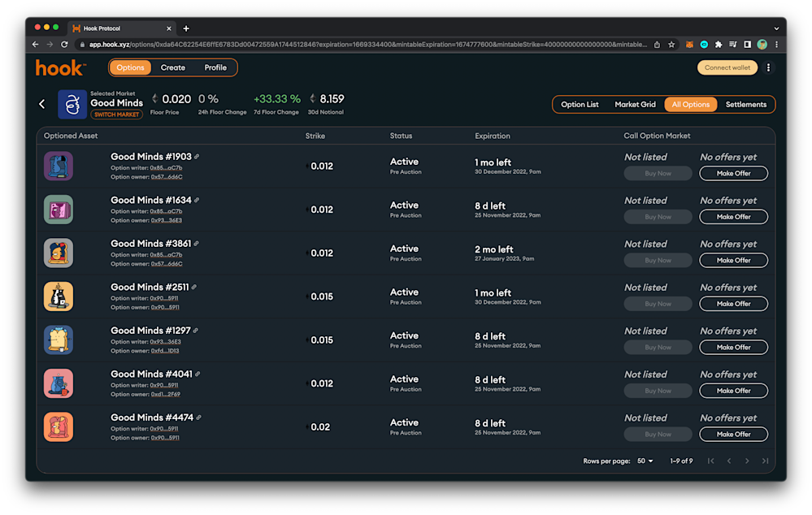Screen dimensions: 812x515
Task: Click the Connect wallet button
Action: pos(727,67)
